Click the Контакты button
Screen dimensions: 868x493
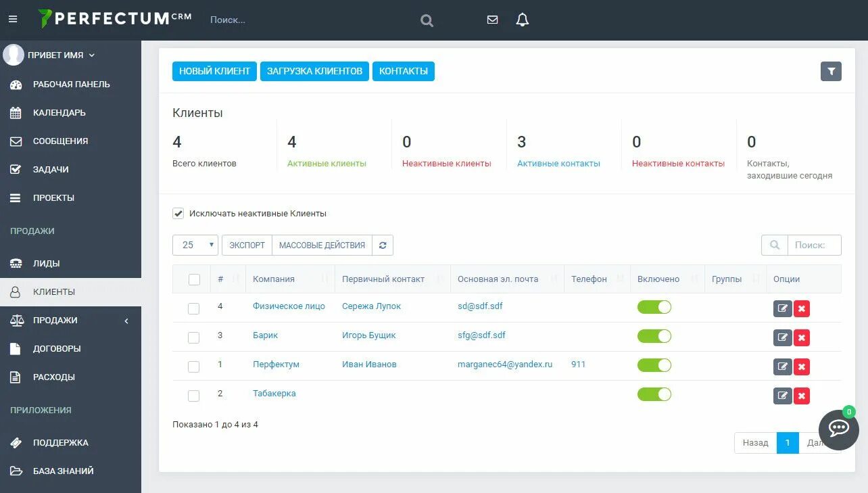tap(404, 71)
